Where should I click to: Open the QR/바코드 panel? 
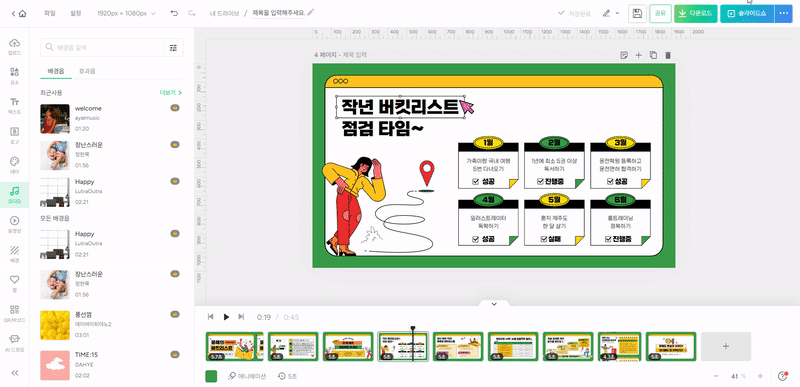[14, 313]
